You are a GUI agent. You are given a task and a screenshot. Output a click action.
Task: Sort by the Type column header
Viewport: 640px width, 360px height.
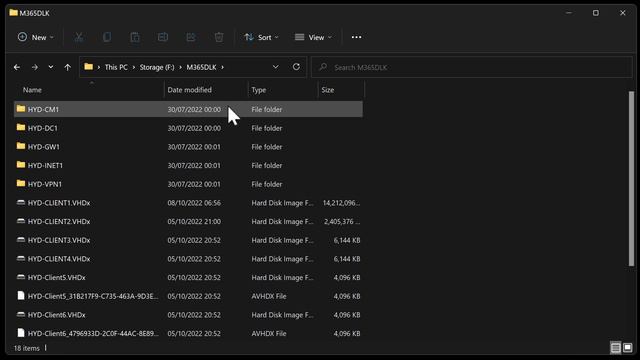point(259,90)
